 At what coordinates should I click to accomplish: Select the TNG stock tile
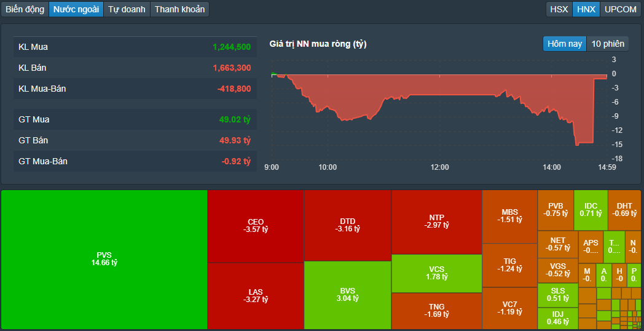coord(436,311)
